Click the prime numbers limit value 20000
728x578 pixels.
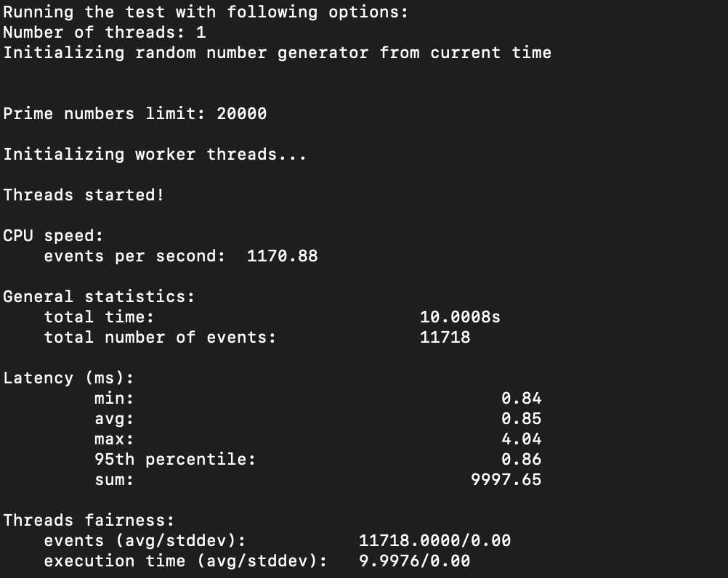coord(241,114)
